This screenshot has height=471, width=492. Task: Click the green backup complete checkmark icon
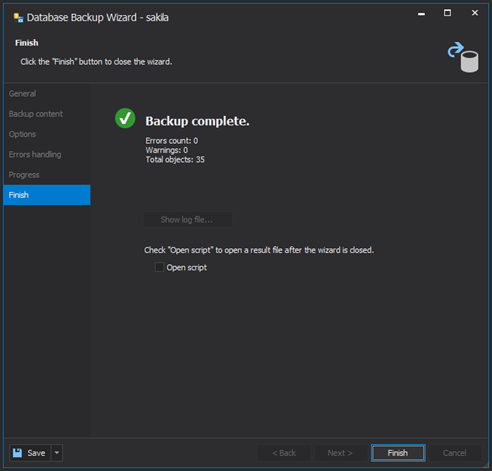tap(125, 118)
